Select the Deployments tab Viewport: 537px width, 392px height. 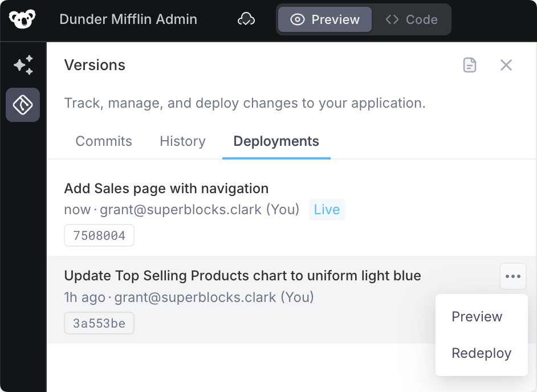point(276,141)
